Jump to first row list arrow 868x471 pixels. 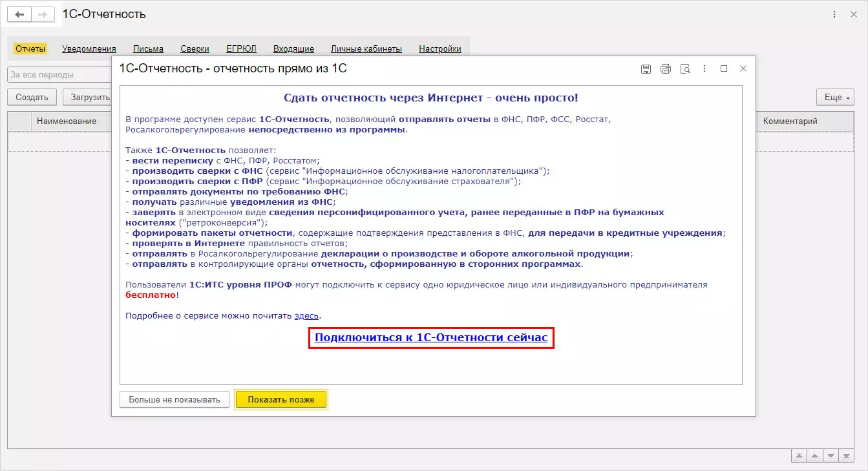(x=799, y=455)
